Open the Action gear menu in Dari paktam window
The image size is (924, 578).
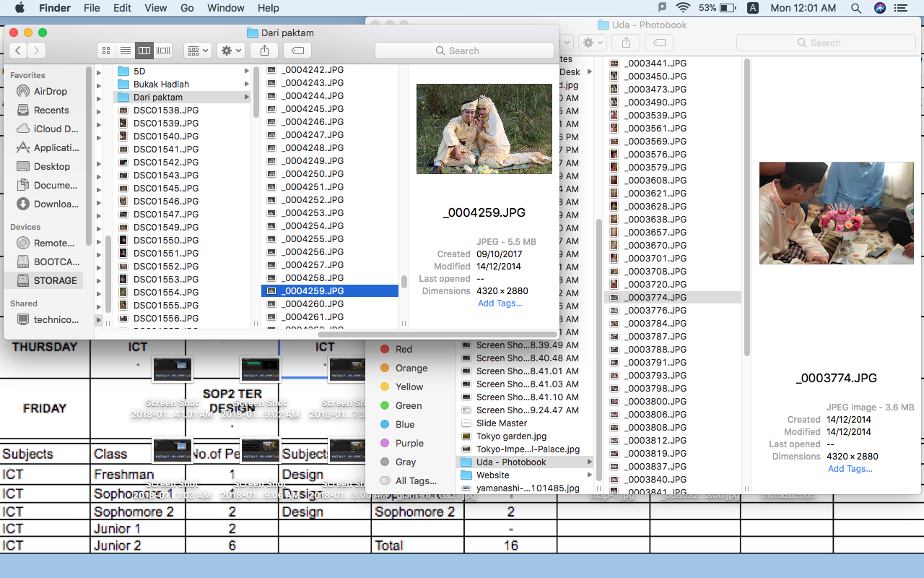coord(231,51)
